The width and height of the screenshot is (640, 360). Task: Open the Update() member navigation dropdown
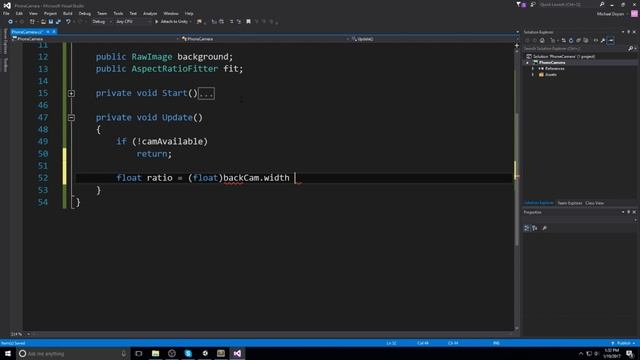tap(433, 39)
